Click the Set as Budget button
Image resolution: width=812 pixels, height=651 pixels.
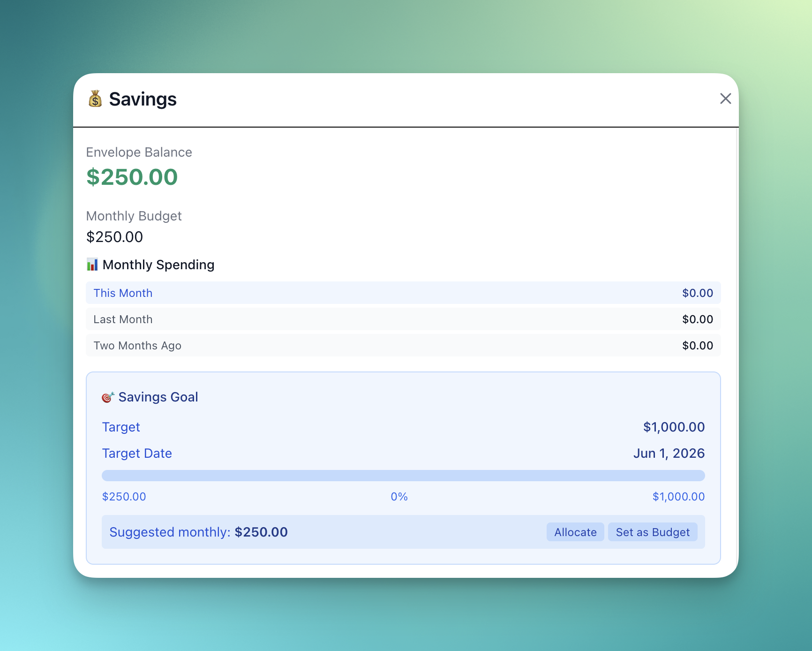[653, 532]
